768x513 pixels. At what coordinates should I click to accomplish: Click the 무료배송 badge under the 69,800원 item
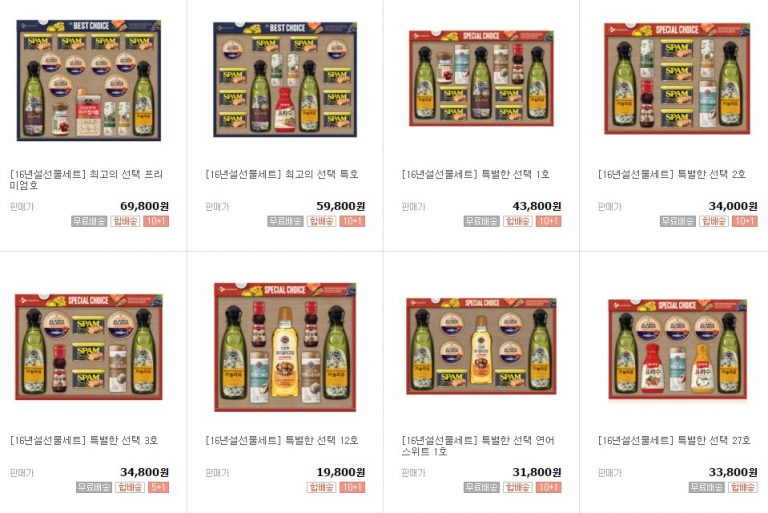pyautogui.click(x=89, y=221)
